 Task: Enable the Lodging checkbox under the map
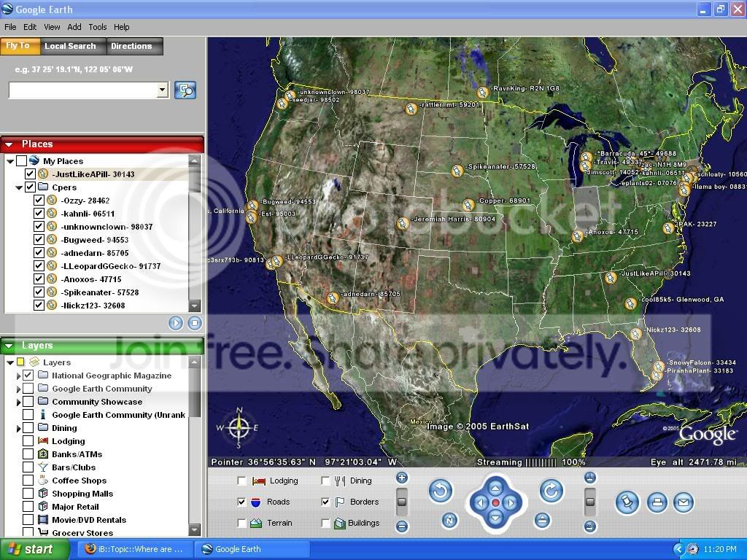(241, 481)
